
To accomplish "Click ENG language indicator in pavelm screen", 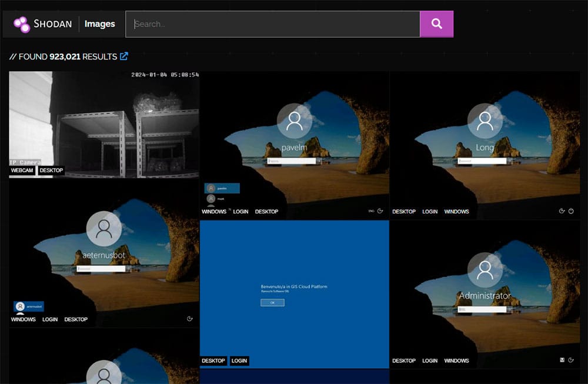I will pyautogui.click(x=371, y=211).
